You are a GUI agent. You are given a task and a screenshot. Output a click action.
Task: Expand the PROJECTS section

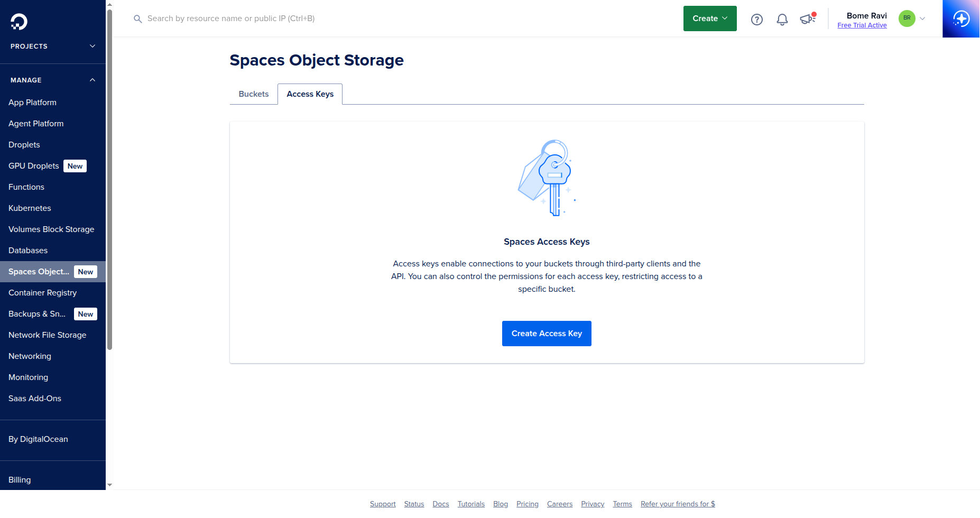coord(92,46)
